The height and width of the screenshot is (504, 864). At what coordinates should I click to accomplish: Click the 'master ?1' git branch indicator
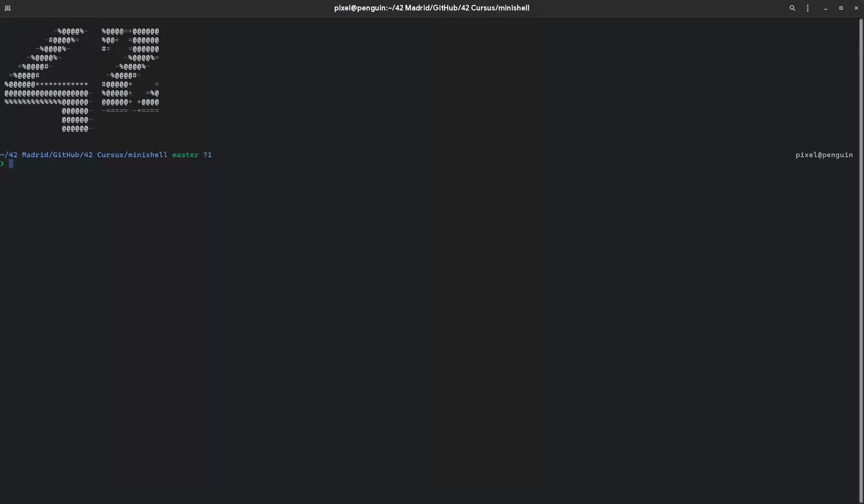[x=192, y=155]
